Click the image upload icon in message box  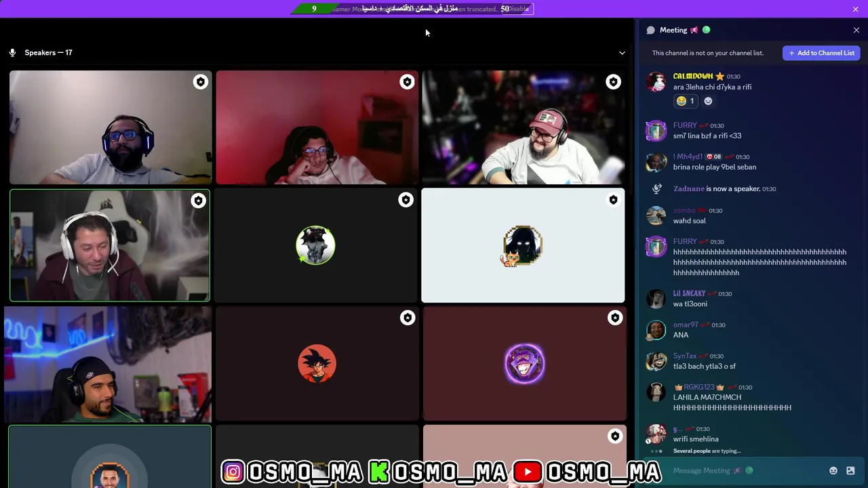850,470
